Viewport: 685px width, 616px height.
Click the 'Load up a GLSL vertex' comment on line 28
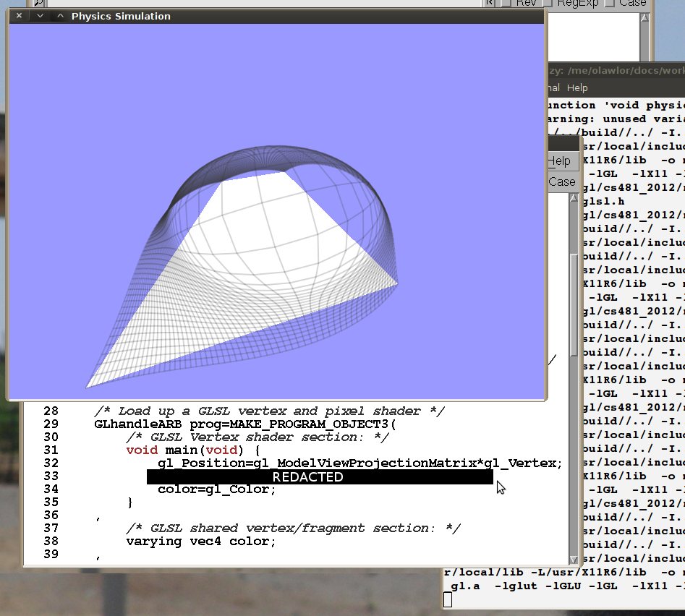pyautogui.click(x=269, y=411)
